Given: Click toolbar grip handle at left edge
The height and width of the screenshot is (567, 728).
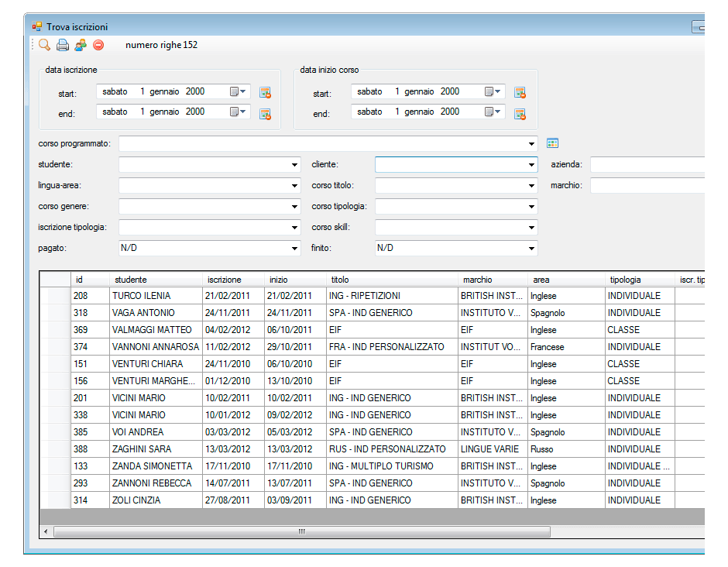Looking at the screenshot, I should click(x=33, y=45).
